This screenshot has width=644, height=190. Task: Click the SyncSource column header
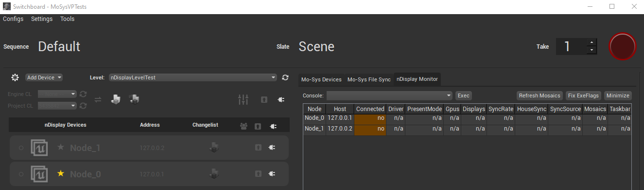tap(566, 109)
